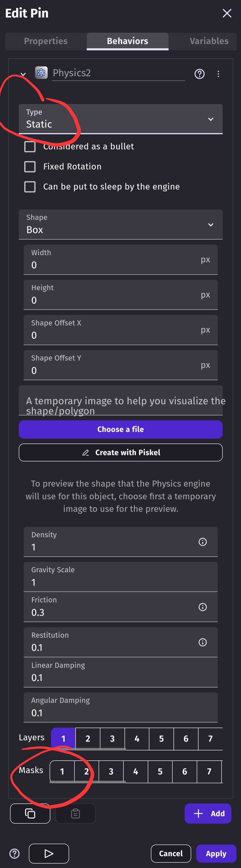Open the Type dropdown showing Static

tap(120, 119)
